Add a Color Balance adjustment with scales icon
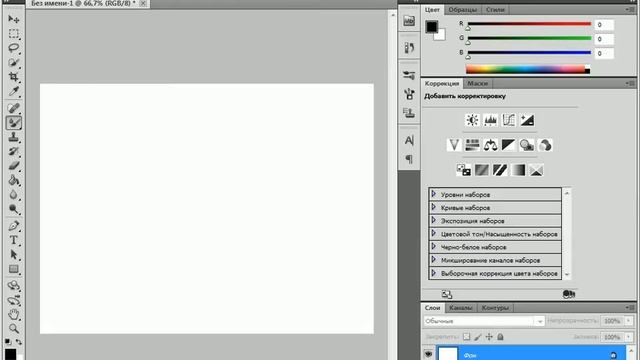The image size is (640, 360). coord(490,145)
